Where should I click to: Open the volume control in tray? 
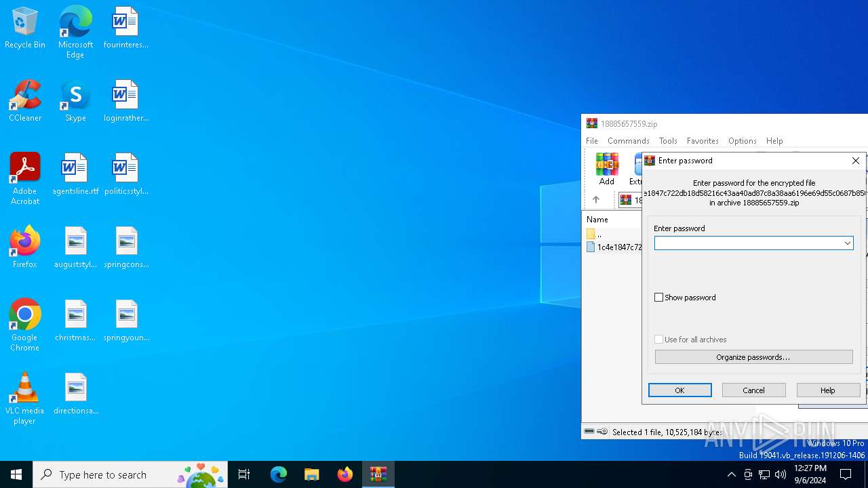coord(781,474)
